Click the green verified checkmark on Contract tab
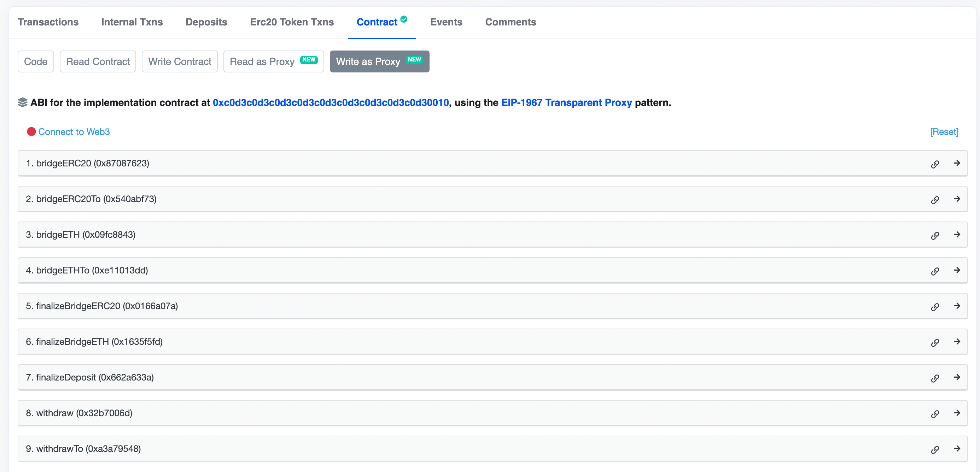Screen dimensions: 980x472 pos(404,18)
